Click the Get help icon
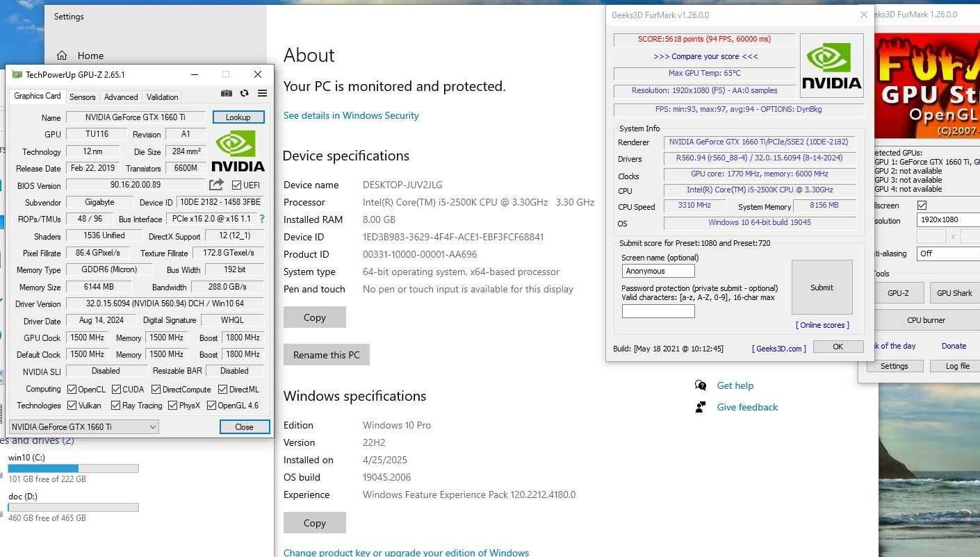 coord(701,385)
